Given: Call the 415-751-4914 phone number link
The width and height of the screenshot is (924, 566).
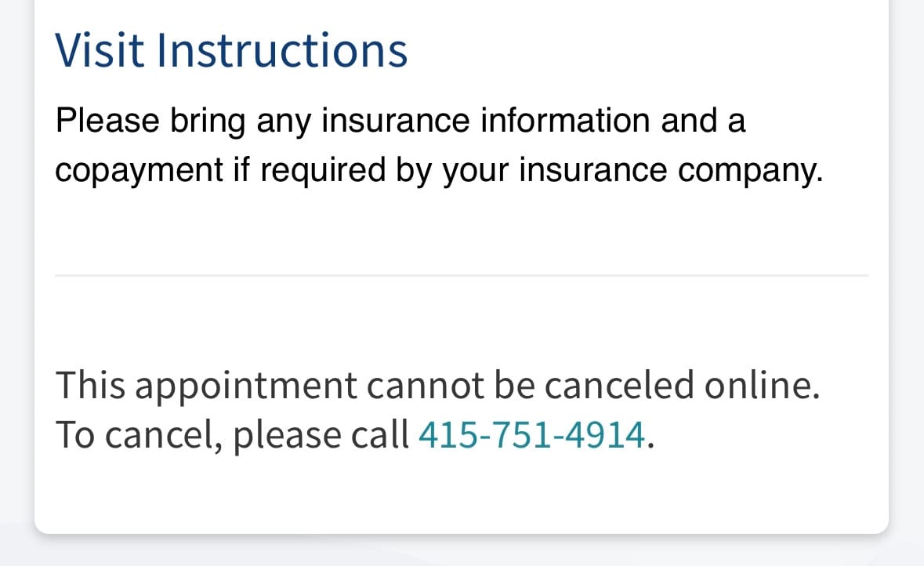Looking at the screenshot, I should [x=531, y=435].
